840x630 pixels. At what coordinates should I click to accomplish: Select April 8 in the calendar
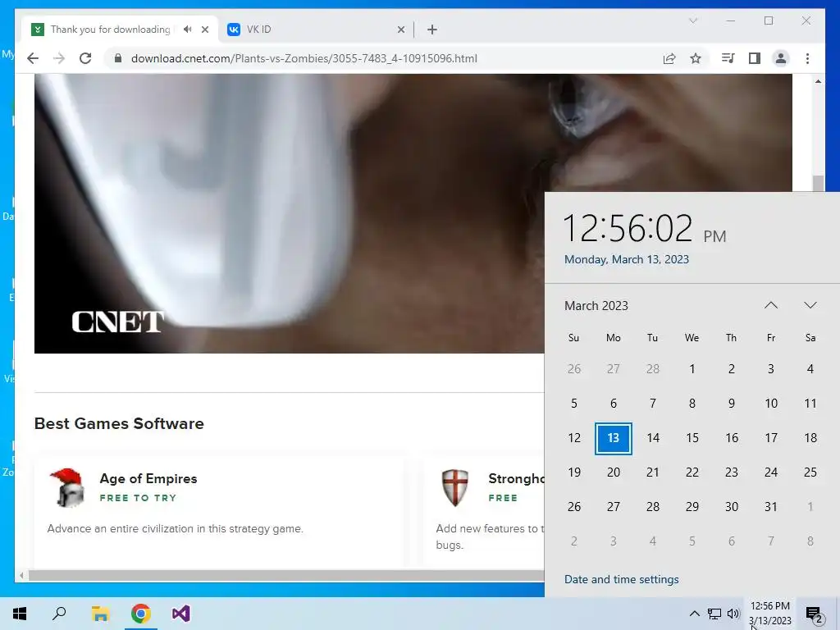810,541
